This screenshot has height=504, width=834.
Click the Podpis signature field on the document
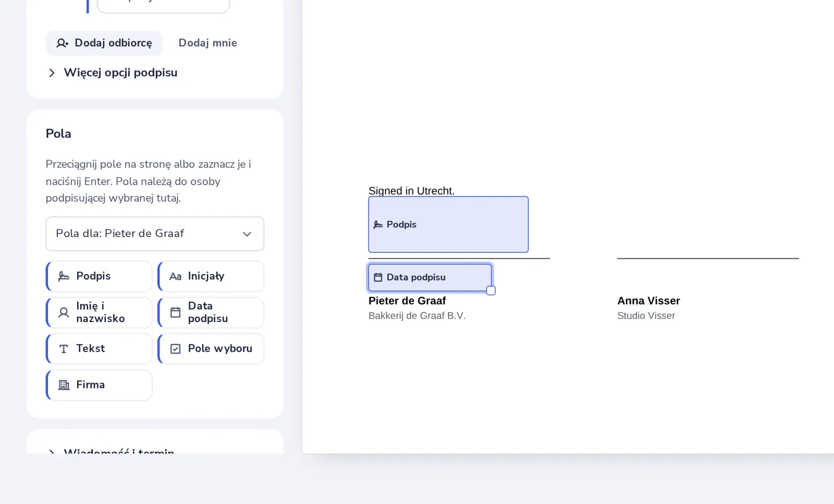[448, 225]
